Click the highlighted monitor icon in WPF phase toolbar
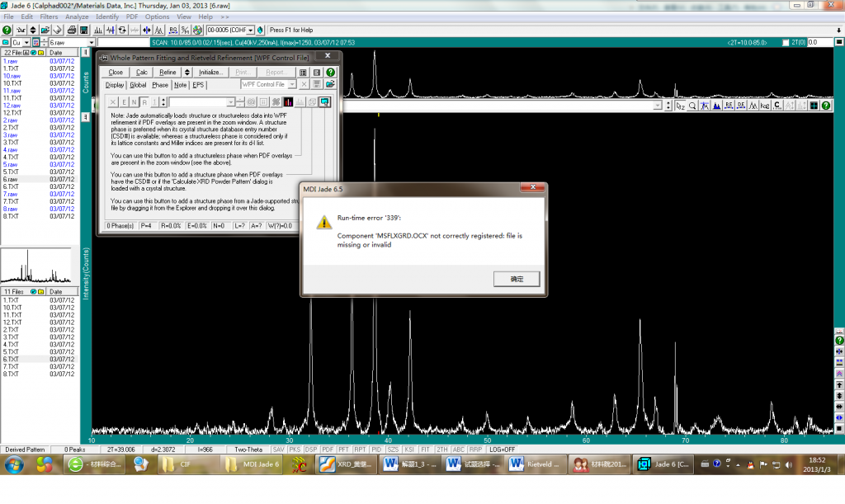 324,102
